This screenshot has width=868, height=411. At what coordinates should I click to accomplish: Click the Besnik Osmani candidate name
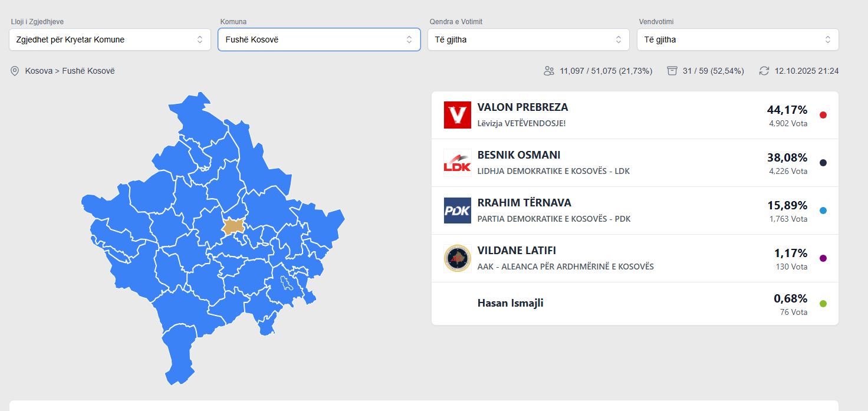click(x=519, y=155)
